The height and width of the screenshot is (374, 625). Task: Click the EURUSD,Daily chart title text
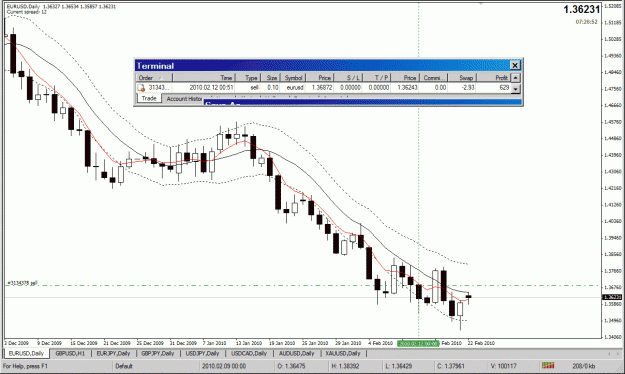pos(25,6)
